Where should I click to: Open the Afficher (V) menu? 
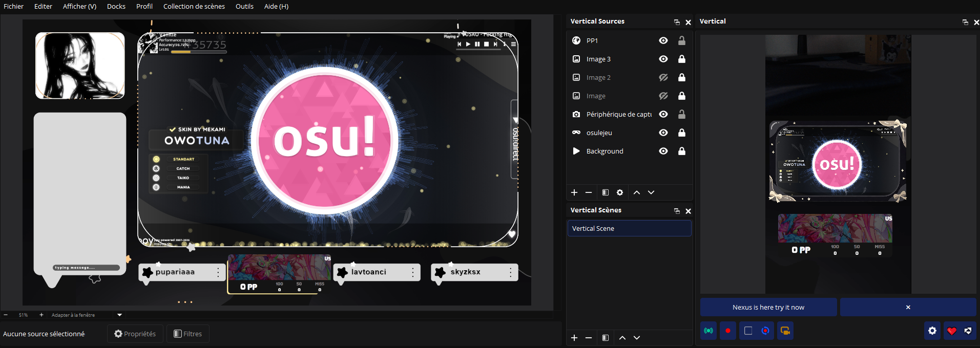click(79, 6)
